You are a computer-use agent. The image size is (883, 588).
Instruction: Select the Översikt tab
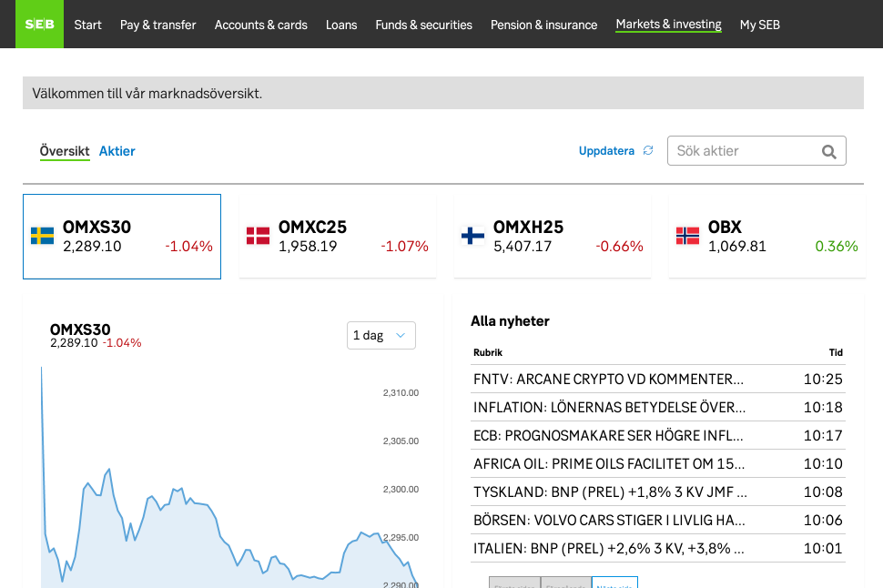tap(64, 150)
